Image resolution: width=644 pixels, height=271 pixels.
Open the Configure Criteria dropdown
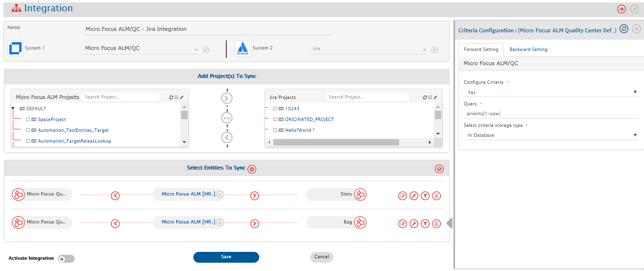[x=551, y=92]
